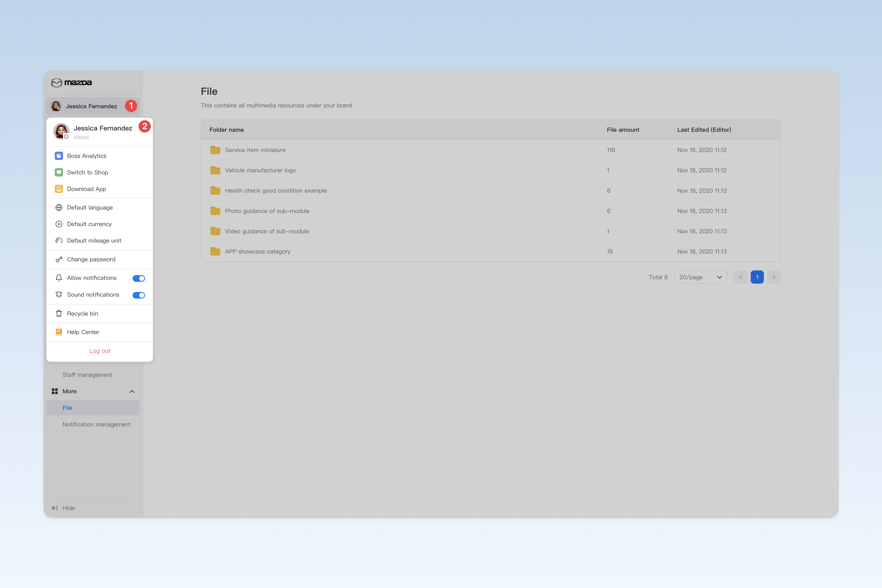The height and width of the screenshot is (588, 882).
Task: Click the Help Center book icon
Action: [59, 332]
